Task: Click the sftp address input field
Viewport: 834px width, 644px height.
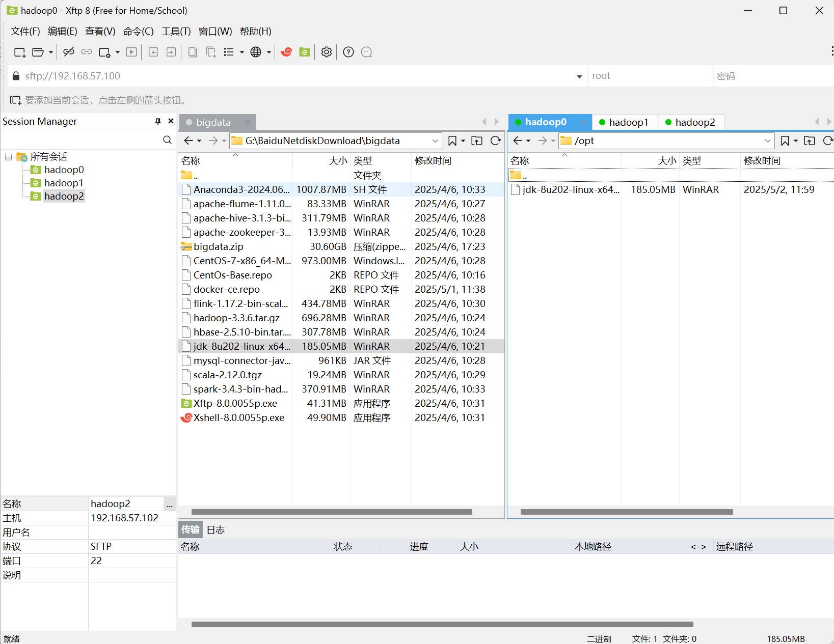Action: click(298, 76)
